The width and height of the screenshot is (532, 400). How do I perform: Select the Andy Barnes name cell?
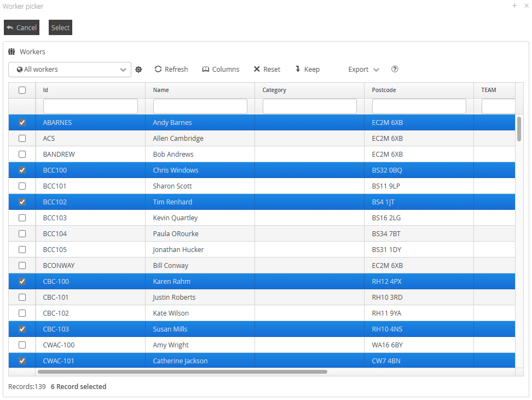[200, 123]
